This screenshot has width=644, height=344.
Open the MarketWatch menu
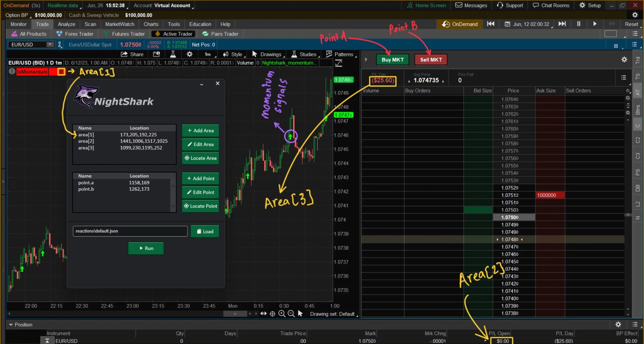click(120, 24)
